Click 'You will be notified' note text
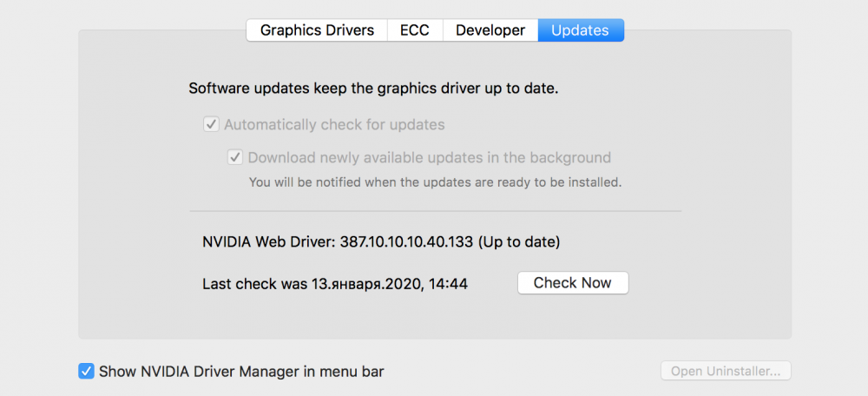 (x=435, y=182)
